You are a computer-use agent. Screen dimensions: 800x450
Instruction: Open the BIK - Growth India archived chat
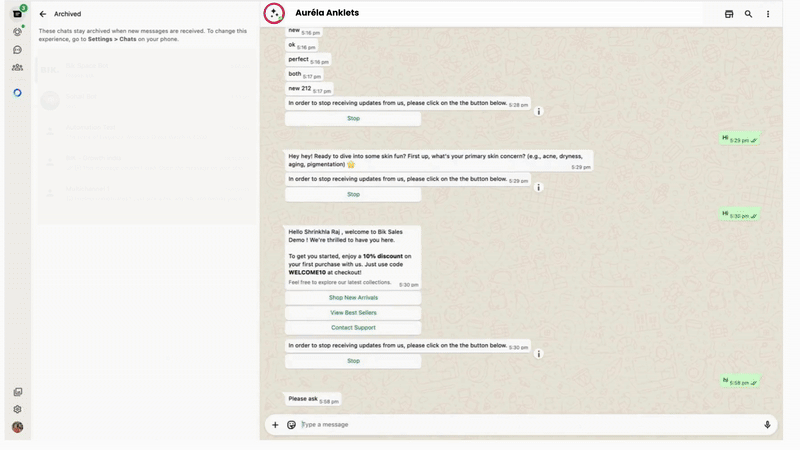(146, 162)
